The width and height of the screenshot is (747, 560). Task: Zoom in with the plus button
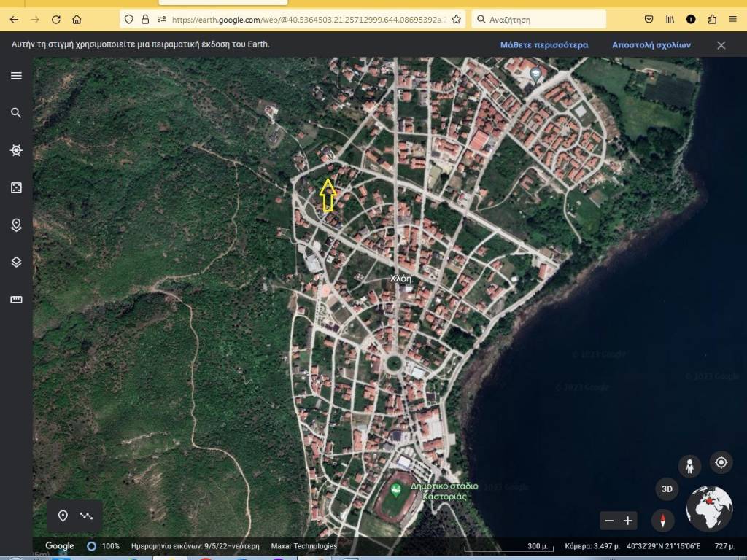coord(627,521)
